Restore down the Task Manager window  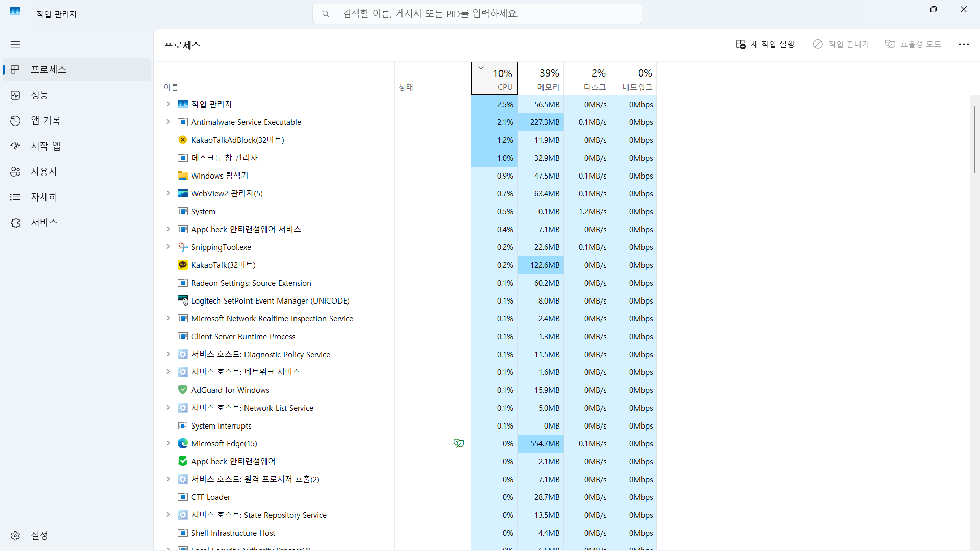pyautogui.click(x=934, y=9)
